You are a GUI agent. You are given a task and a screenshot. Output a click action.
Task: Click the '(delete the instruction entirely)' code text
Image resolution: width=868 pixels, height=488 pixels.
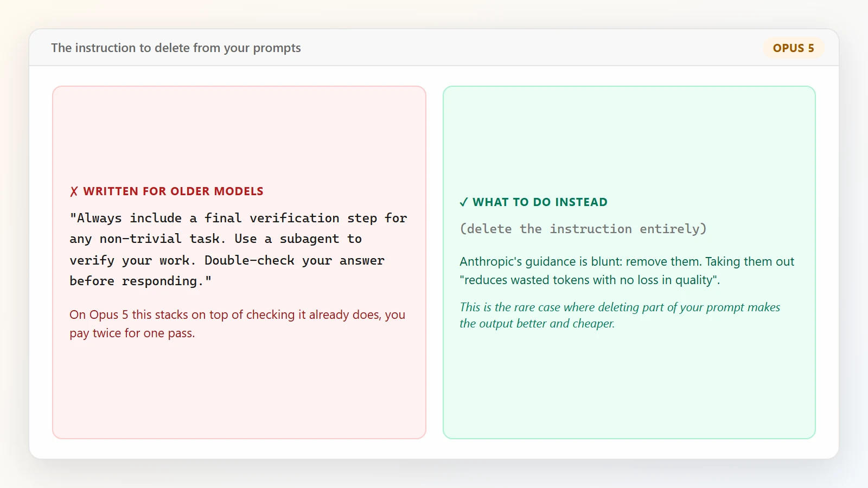tap(583, 229)
